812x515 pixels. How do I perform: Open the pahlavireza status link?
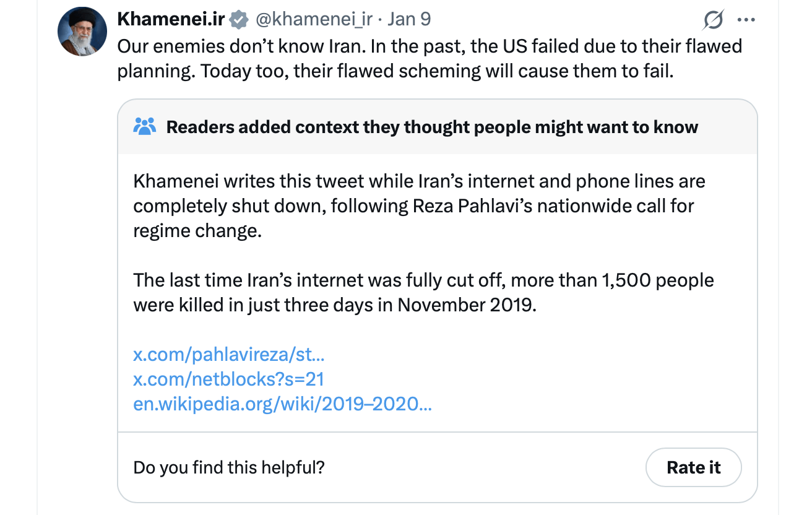[229, 355]
